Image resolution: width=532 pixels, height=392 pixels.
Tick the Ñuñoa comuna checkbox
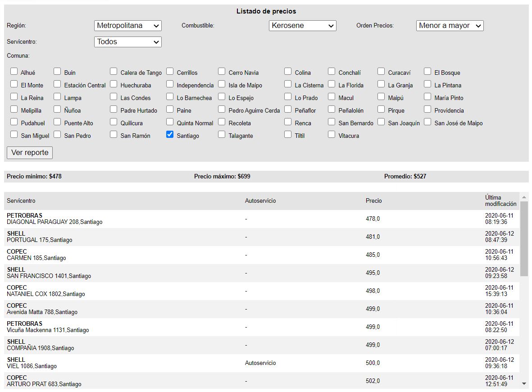click(57, 109)
